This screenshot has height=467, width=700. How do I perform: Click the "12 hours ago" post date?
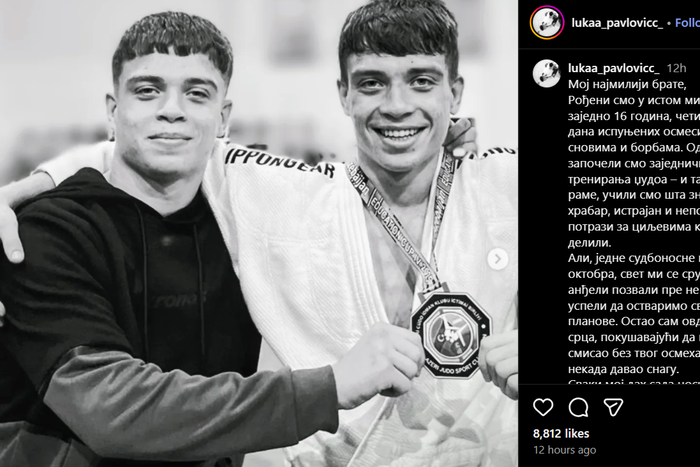coord(565,450)
